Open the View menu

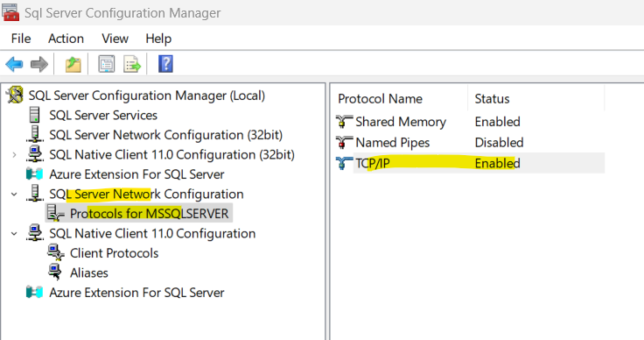point(115,39)
